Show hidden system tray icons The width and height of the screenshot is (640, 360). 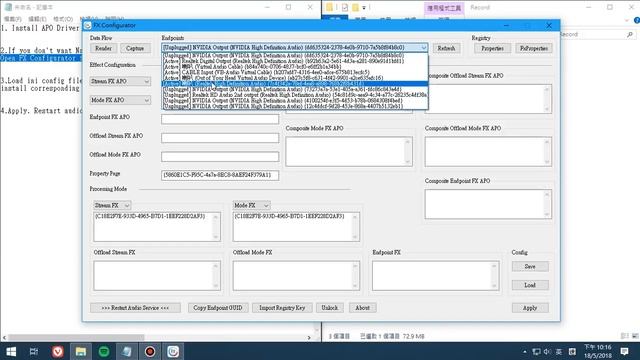(524, 351)
